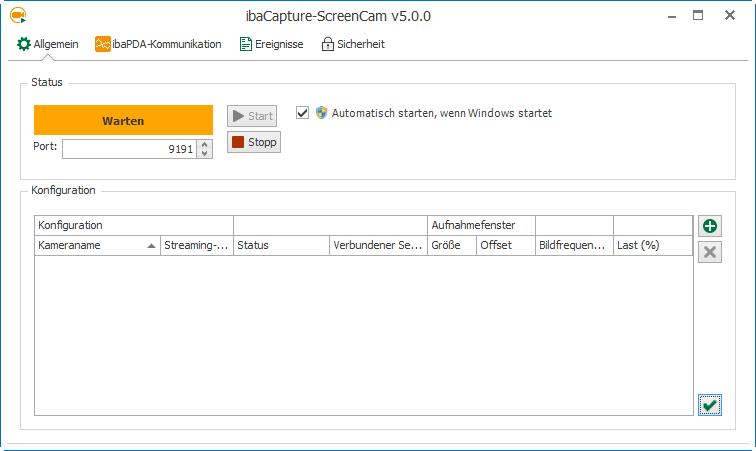Delete configuration with the X icon
This screenshot has width=756, height=451.
[x=710, y=252]
